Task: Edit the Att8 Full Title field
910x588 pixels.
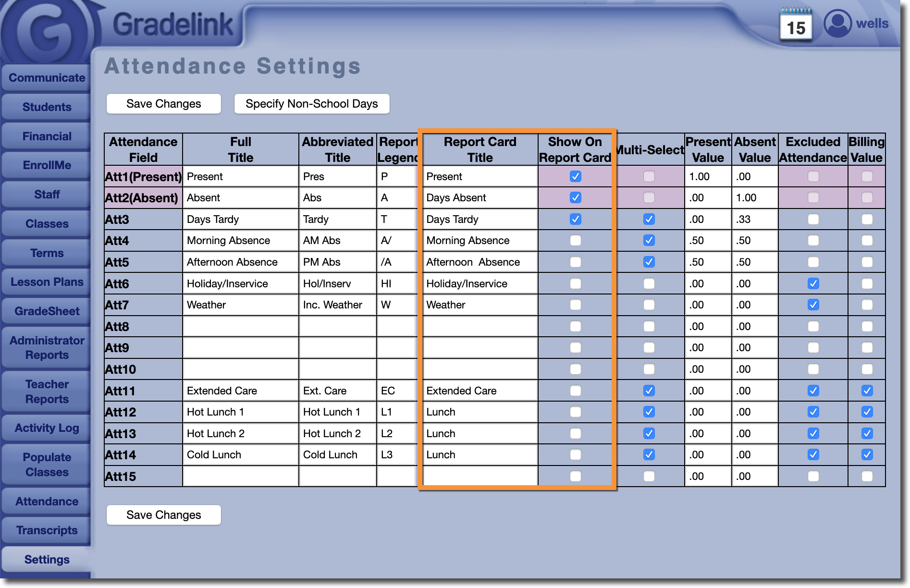Action: tap(240, 327)
